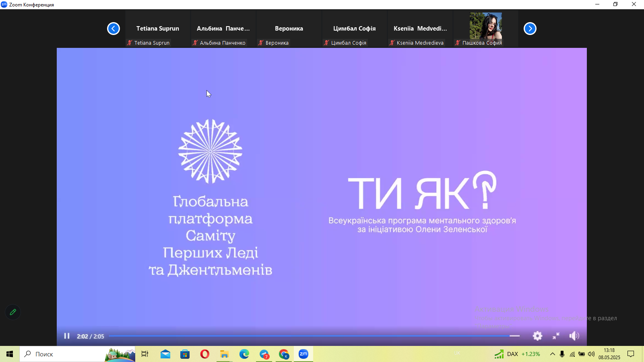
Task: Click Kseniia Medvedieva muted name label
Action: click(x=417, y=43)
